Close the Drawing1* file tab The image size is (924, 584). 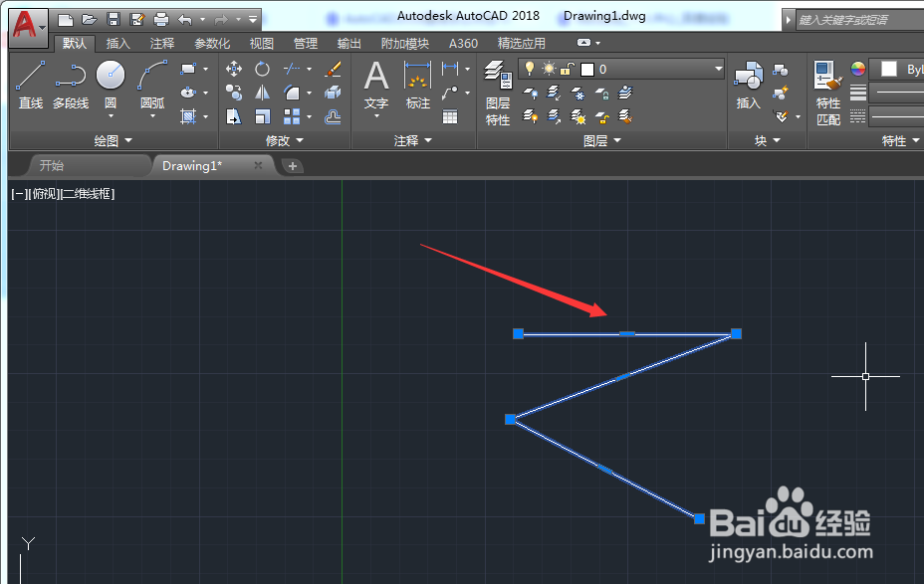pyautogui.click(x=258, y=165)
